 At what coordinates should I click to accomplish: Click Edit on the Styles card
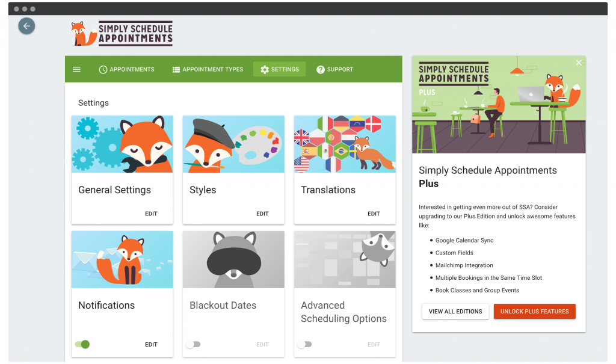[262, 214]
